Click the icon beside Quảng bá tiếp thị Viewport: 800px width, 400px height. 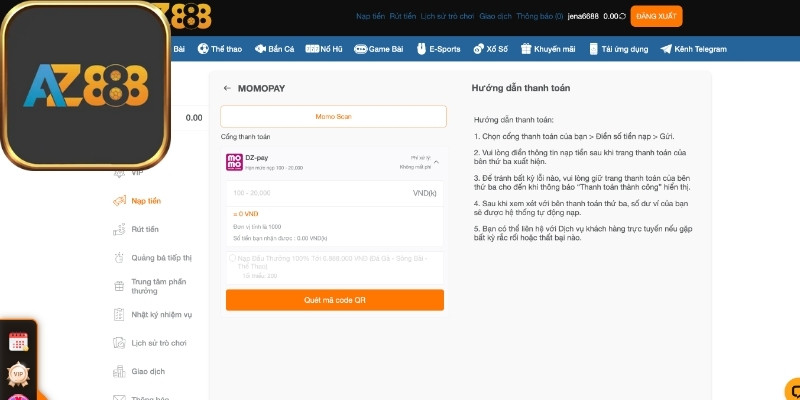tap(119, 258)
